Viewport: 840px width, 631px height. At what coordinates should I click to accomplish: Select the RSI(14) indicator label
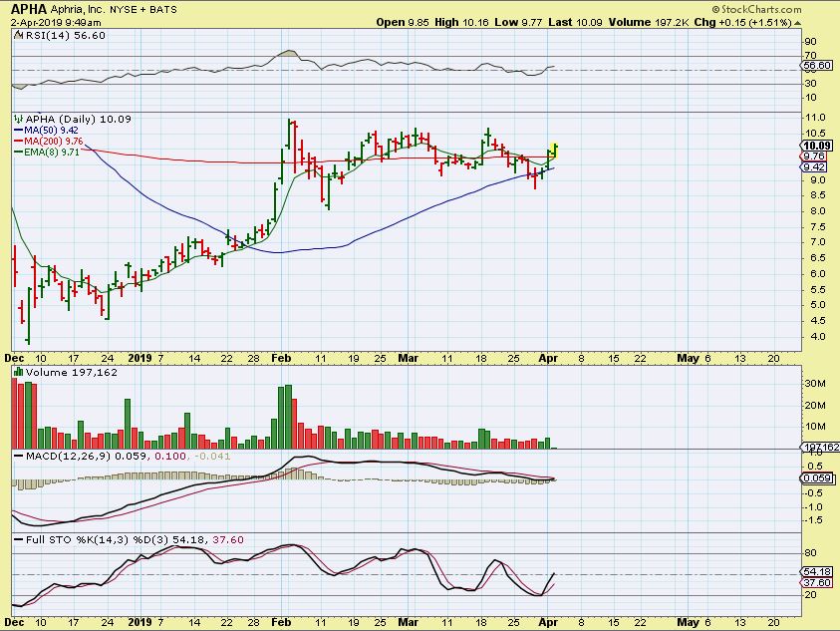[49, 33]
